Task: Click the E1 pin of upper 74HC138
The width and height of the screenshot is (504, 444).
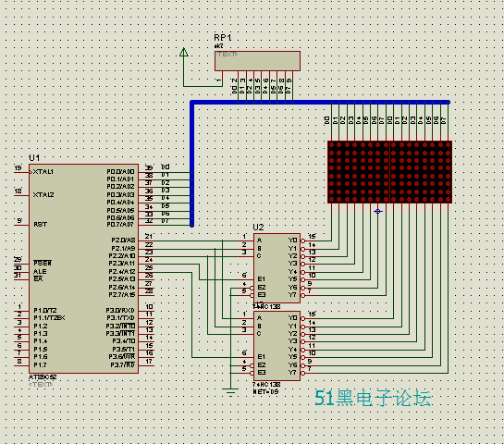Action: click(262, 279)
